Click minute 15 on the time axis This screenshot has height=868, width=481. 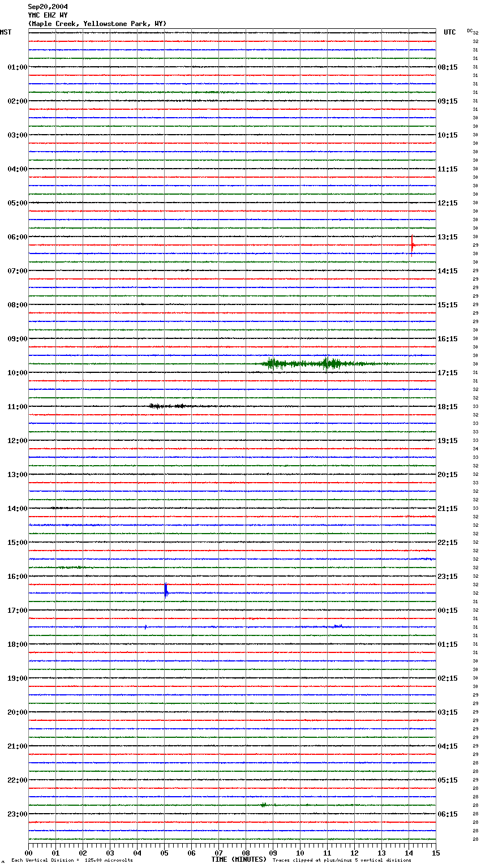tap(436, 853)
